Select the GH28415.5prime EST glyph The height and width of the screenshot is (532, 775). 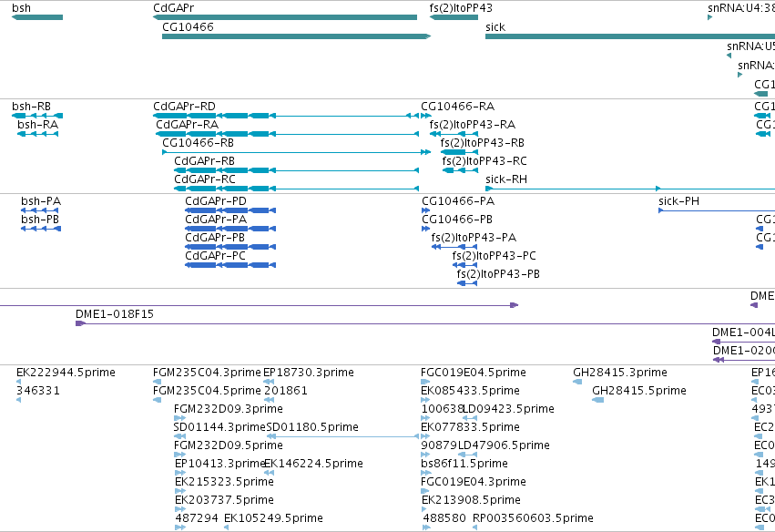pos(598,400)
